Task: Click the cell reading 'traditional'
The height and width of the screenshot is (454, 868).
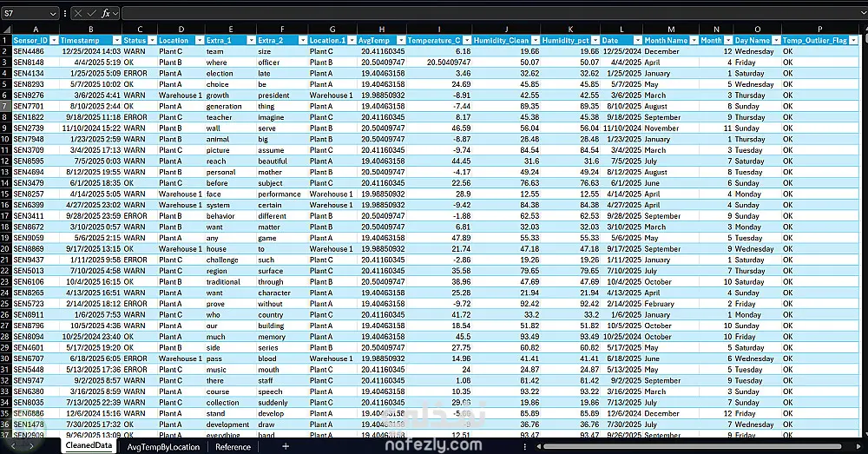Action: [x=231, y=282]
